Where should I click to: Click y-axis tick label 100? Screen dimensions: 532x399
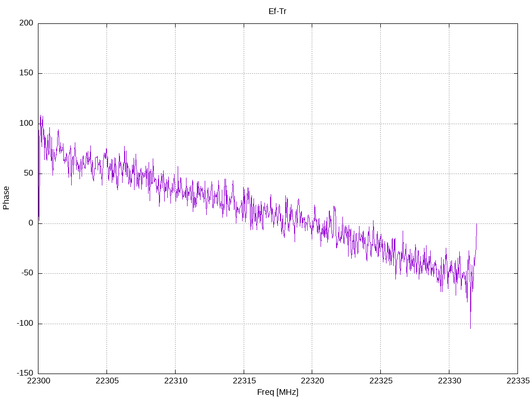26,123
